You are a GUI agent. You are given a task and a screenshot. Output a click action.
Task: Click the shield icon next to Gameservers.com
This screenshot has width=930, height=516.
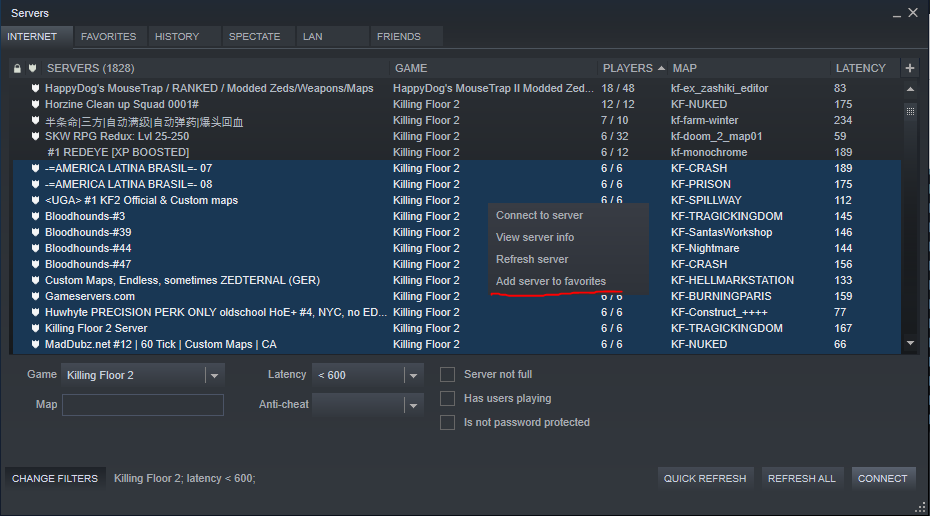tap(35, 296)
